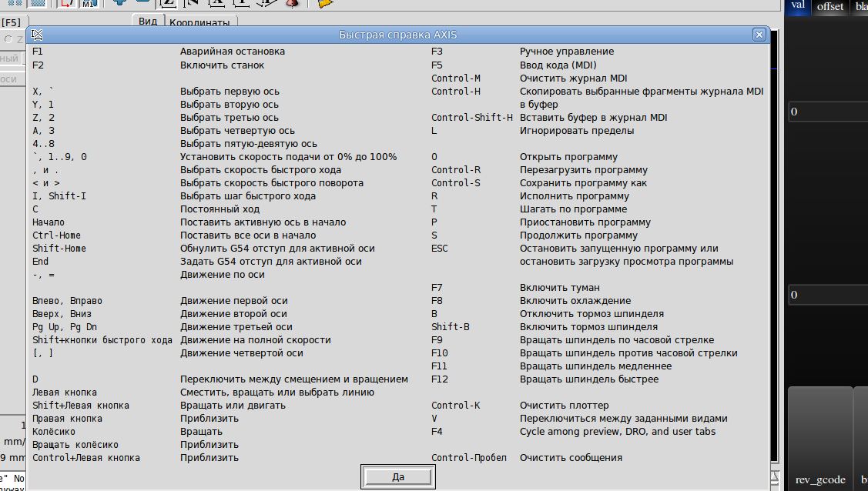Click the text 'Перезагрузить программу'
Image resolution: width=868 pixels, height=491 pixels.
coord(584,170)
